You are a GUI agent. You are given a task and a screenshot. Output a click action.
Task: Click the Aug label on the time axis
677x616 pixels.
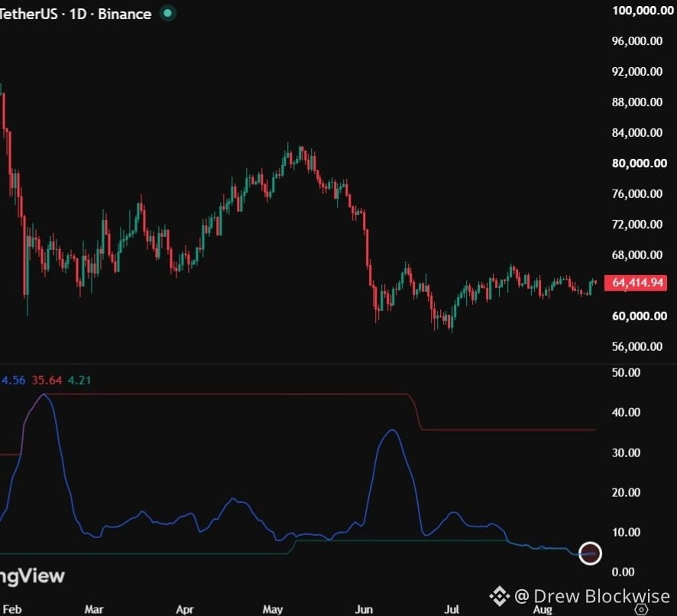pyautogui.click(x=543, y=609)
